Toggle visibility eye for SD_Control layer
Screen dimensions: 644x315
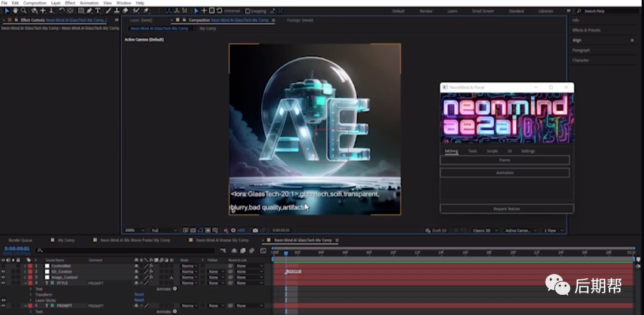click(x=4, y=272)
